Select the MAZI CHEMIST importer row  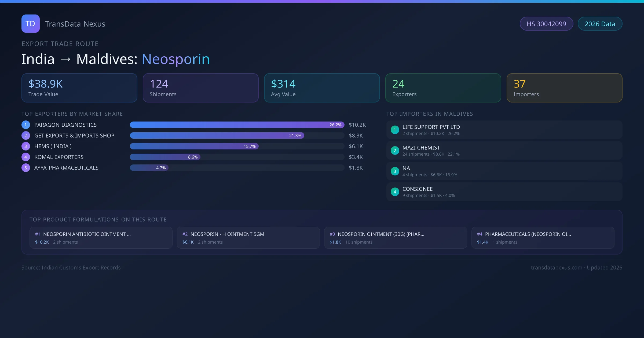[504, 150]
